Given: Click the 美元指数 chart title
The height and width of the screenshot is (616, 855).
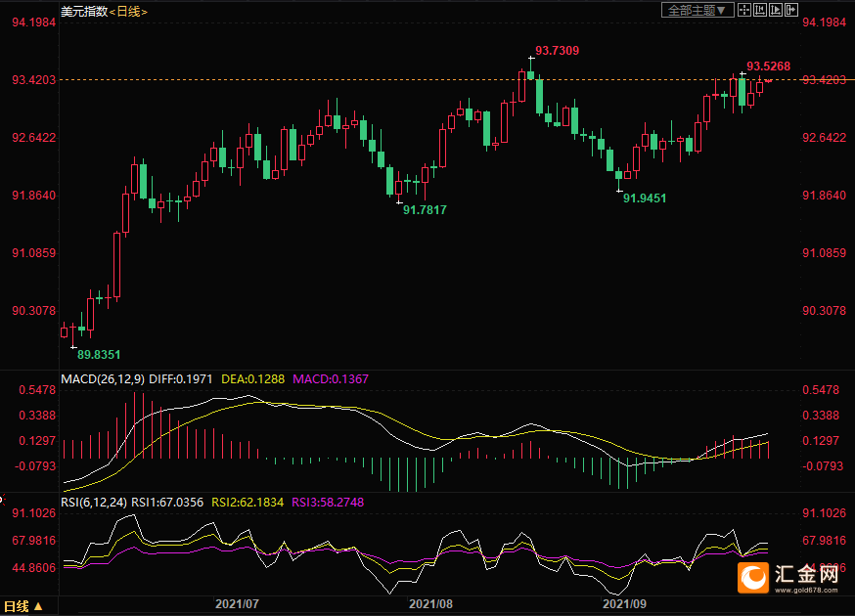Looking at the screenshot, I should coord(84,12).
